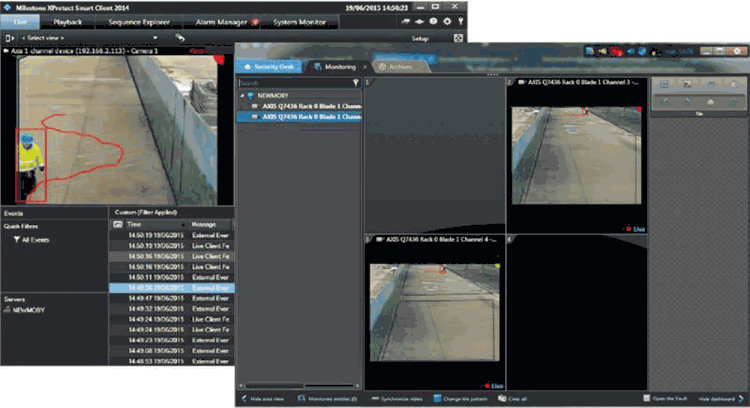Click Live indicator in tile 2
Image resolution: width=750 pixels, height=408 pixels.
click(636, 229)
